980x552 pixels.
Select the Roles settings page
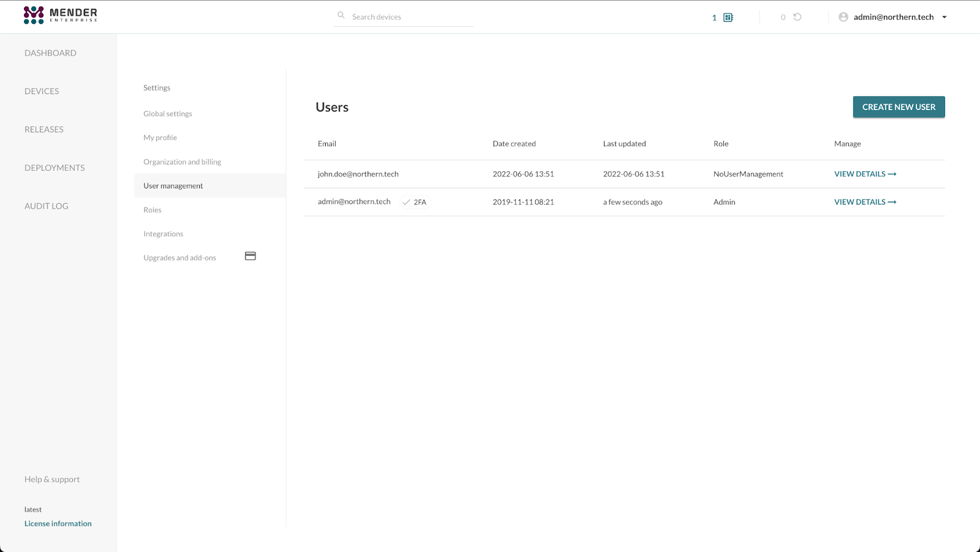tap(152, 209)
